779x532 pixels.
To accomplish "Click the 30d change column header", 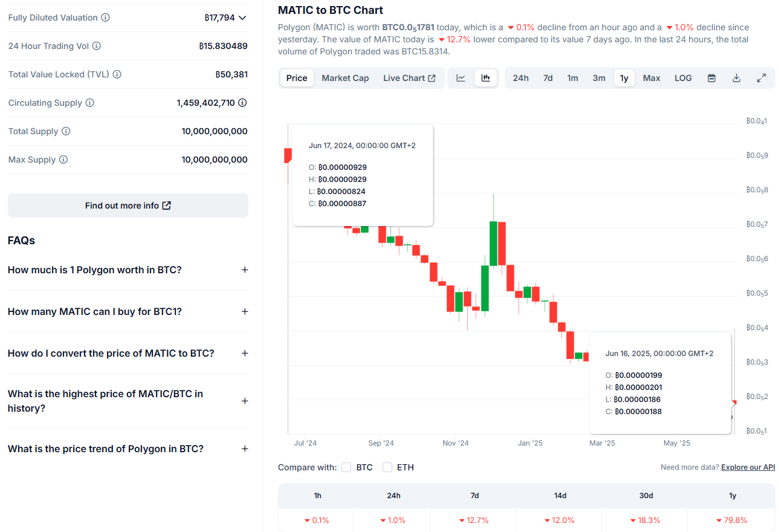I will click(x=646, y=496).
